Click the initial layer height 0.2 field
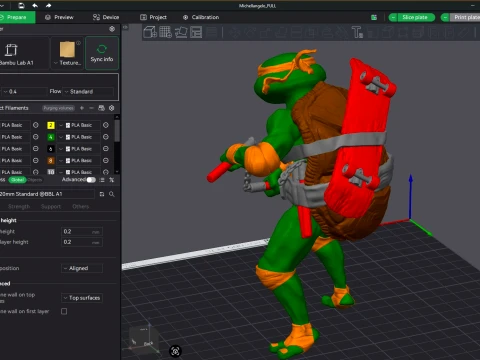 82,242
